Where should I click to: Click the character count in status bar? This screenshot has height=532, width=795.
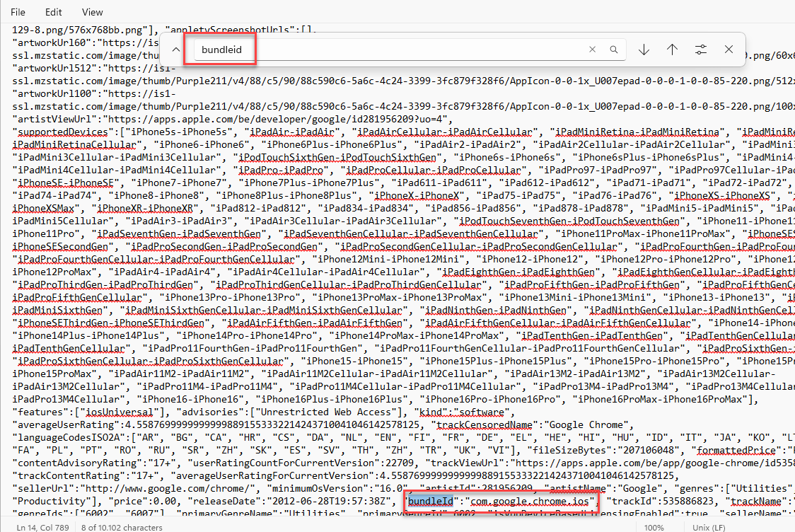pyautogui.click(x=126, y=527)
